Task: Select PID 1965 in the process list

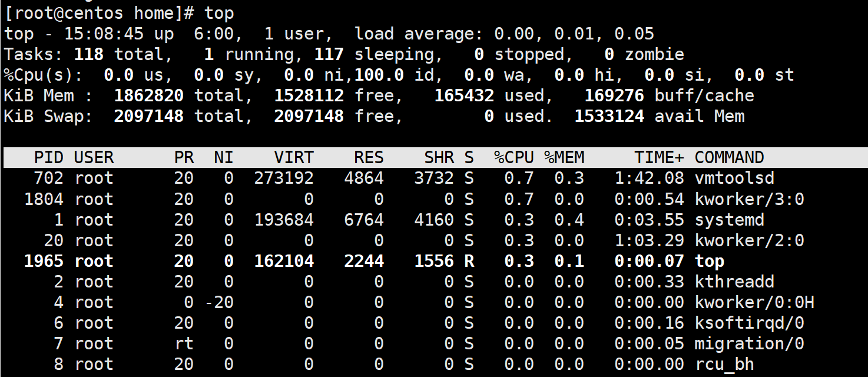Action: (x=44, y=261)
